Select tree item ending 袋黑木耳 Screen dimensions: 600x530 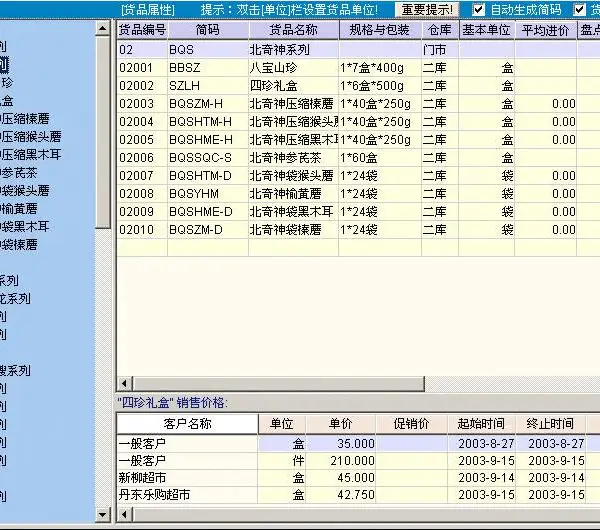click(x=25, y=227)
